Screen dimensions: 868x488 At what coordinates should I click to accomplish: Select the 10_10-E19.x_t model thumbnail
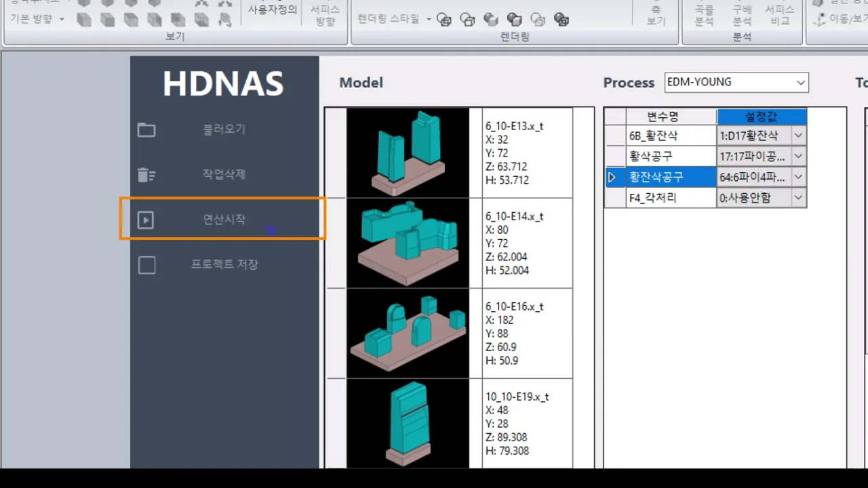(x=408, y=423)
